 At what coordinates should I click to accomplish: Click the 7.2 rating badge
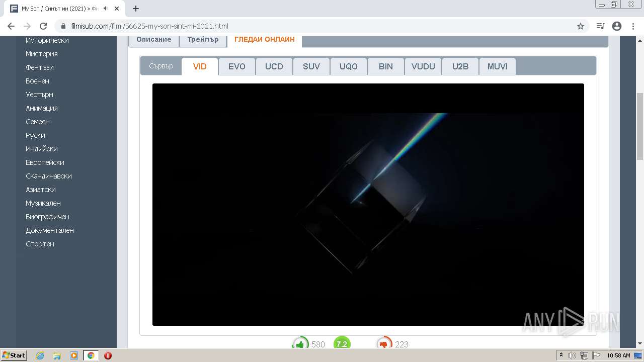(x=342, y=344)
